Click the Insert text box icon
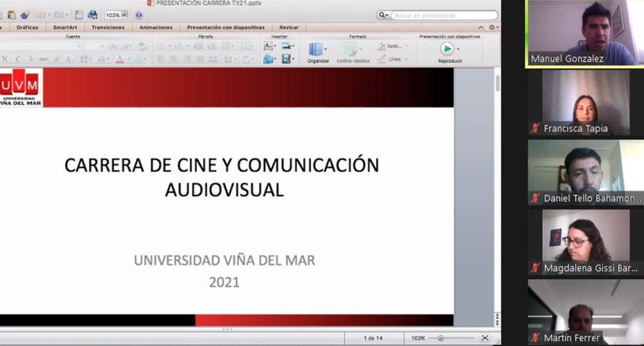 [268, 46]
